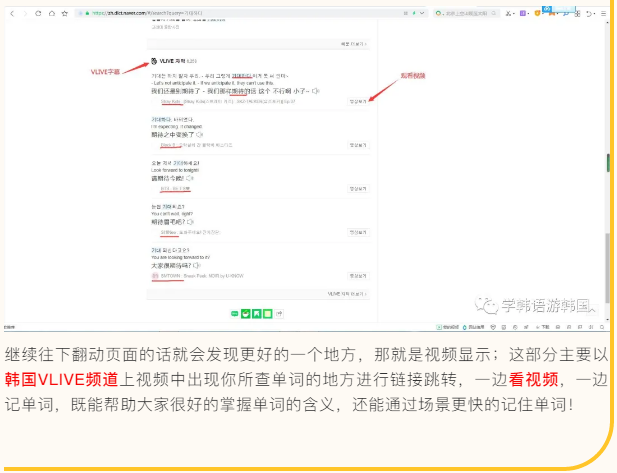Click the shield icon in the status bar
Image resolution: width=617 pixels, height=473 pixels.
pyautogui.click(x=493, y=327)
